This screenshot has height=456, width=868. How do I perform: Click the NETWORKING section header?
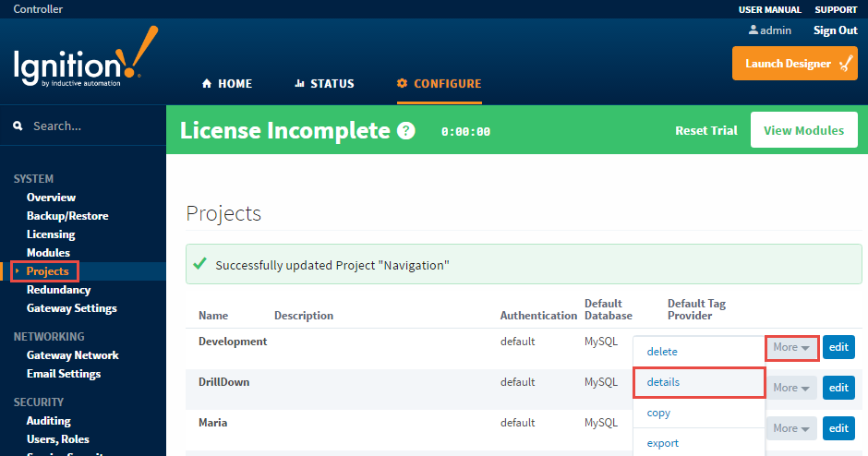pyautogui.click(x=49, y=337)
